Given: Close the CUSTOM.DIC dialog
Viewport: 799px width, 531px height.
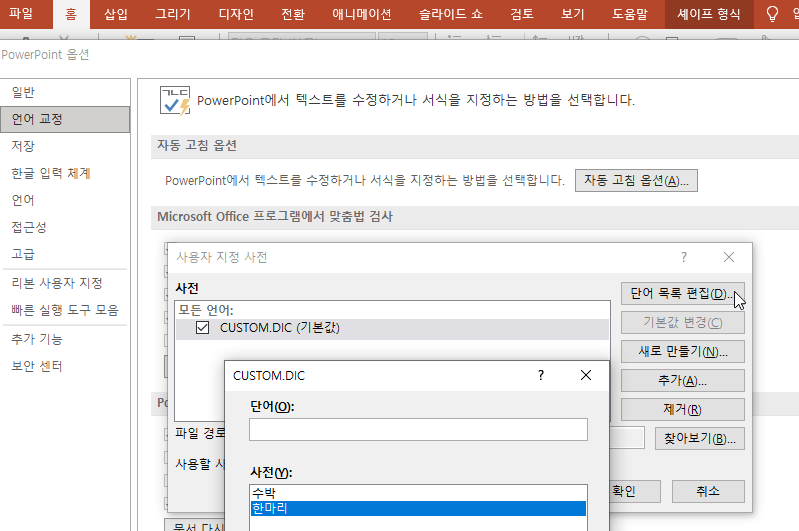Looking at the screenshot, I should (586, 376).
